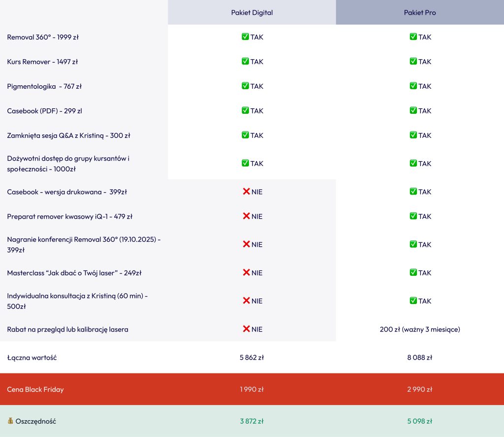The width and height of the screenshot is (504, 437).
Task: Click green checkmark for Masterclass in Pakiet Pro
Action: 413,273
